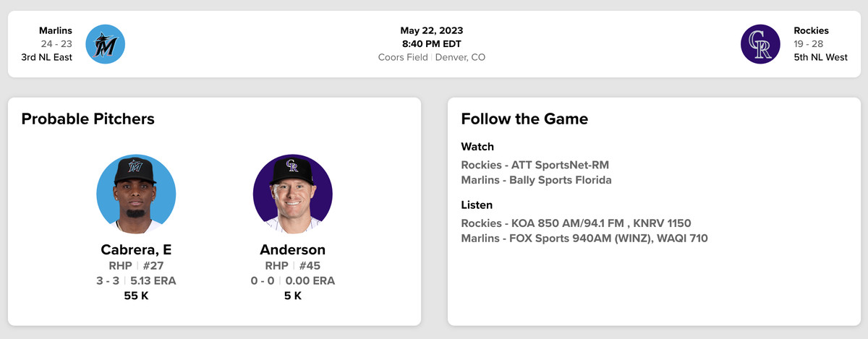The width and height of the screenshot is (868, 339).
Task: Click the Probable Pitchers heading
Action: tap(88, 119)
